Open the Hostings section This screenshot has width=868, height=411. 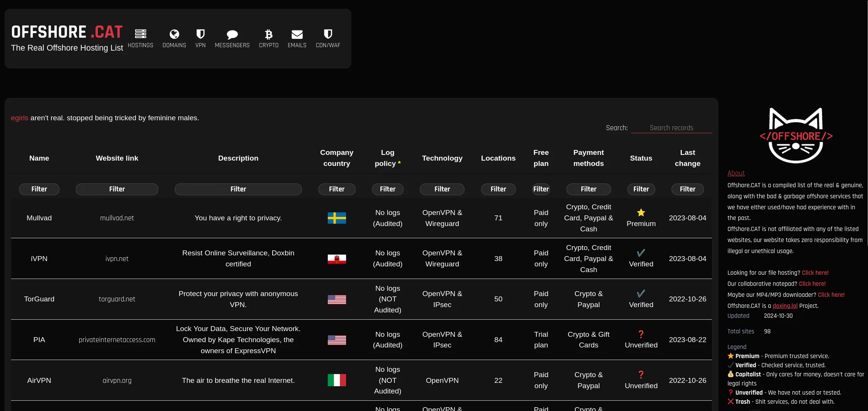tap(140, 38)
